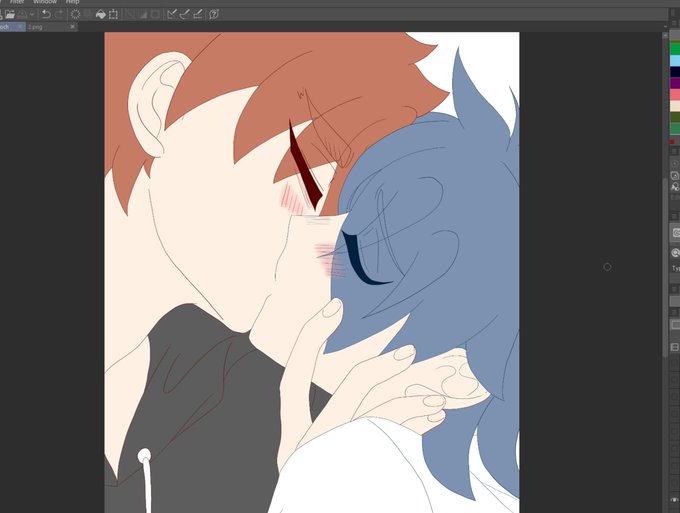The image size is (680, 513).
Task: Pick the pink color swatch
Action: coord(675,95)
